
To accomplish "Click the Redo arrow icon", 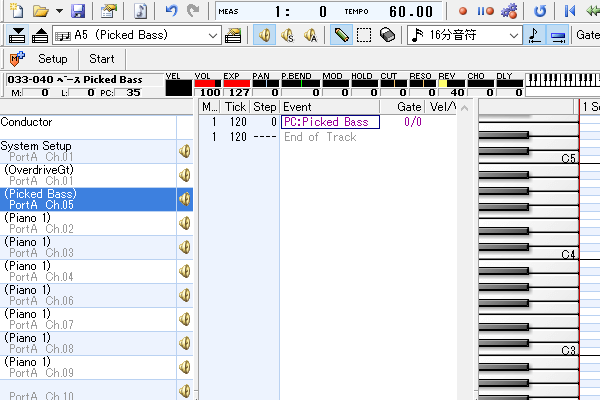I will 192,11.
